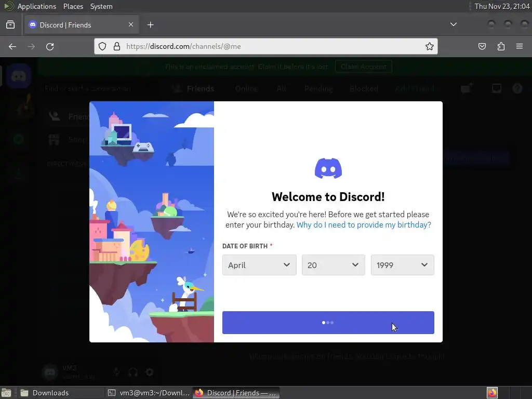Screen dimensions: 532x399
Task: Click the dimmed inbox icon in Discord header
Action: (x=496, y=88)
